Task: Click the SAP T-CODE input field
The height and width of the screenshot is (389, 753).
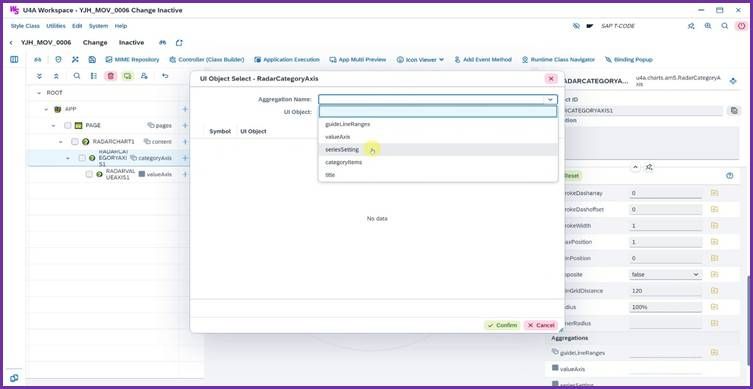Action: 639,26
